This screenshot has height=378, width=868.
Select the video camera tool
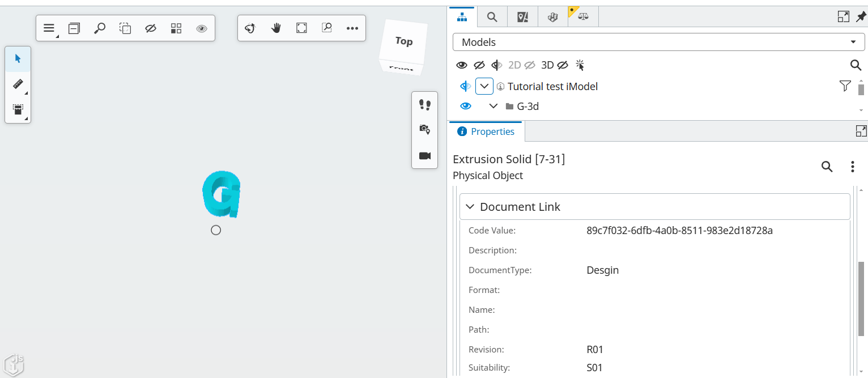pos(424,155)
